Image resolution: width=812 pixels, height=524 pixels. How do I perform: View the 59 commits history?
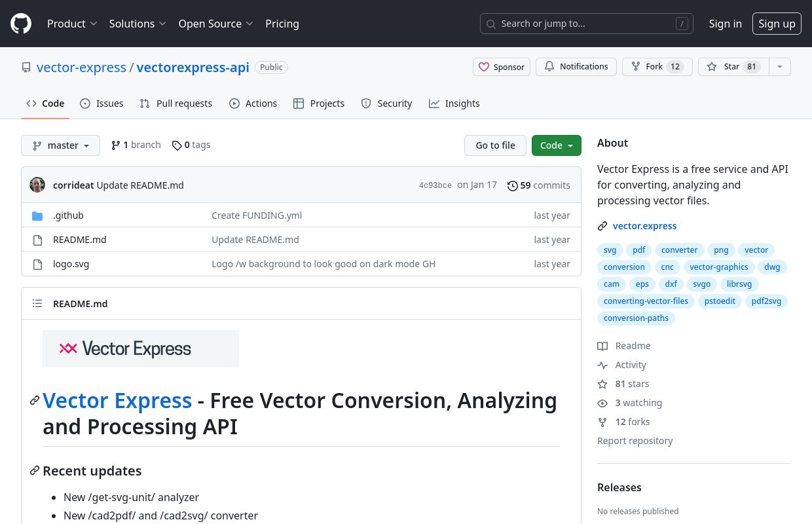coord(539,185)
